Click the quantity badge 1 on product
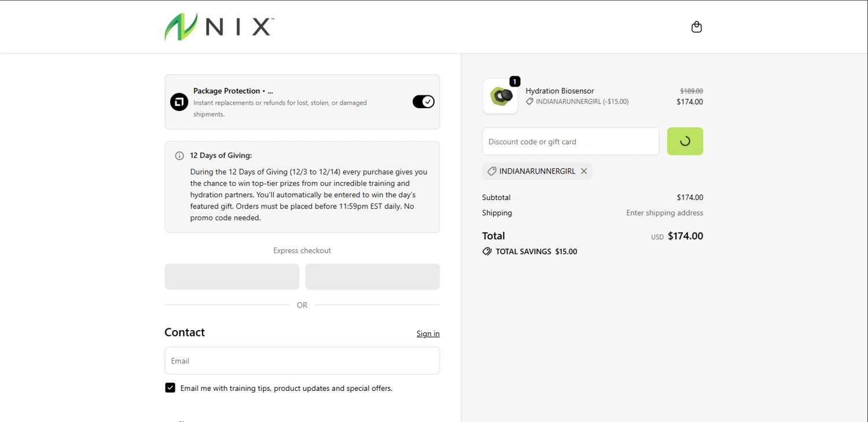 coord(515,82)
